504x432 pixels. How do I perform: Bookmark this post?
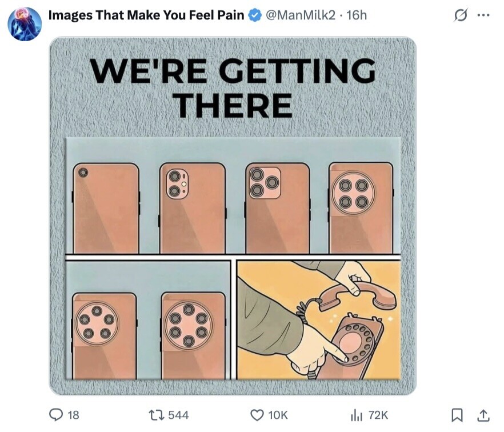coord(457,415)
